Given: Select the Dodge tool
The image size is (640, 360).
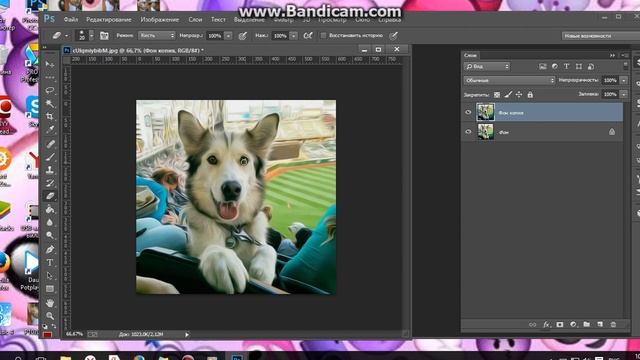Looking at the screenshot, I should pyautogui.click(x=50, y=236).
